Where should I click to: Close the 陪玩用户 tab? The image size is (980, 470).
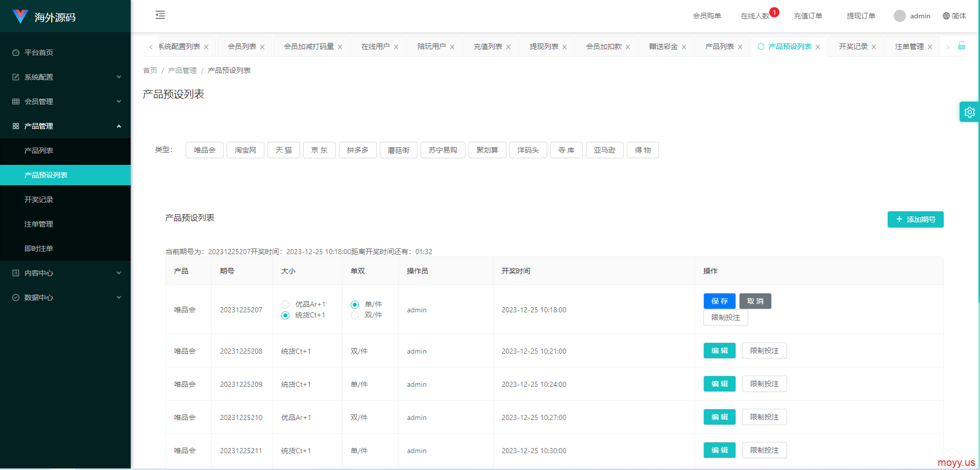452,47
